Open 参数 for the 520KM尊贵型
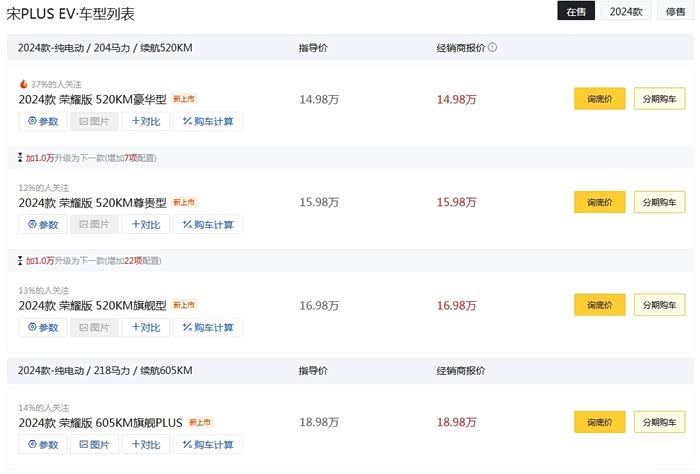The height and width of the screenshot is (474, 700). pyautogui.click(x=43, y=224)
